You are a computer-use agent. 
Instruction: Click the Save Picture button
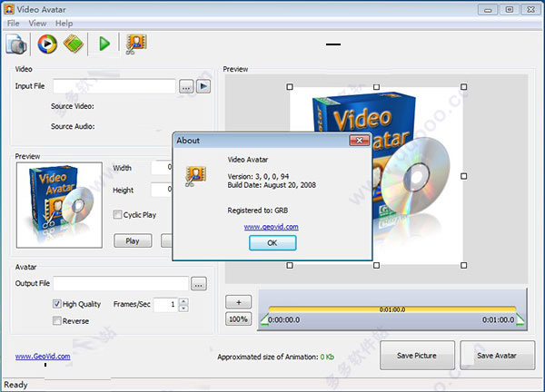[x=417, y=355]
